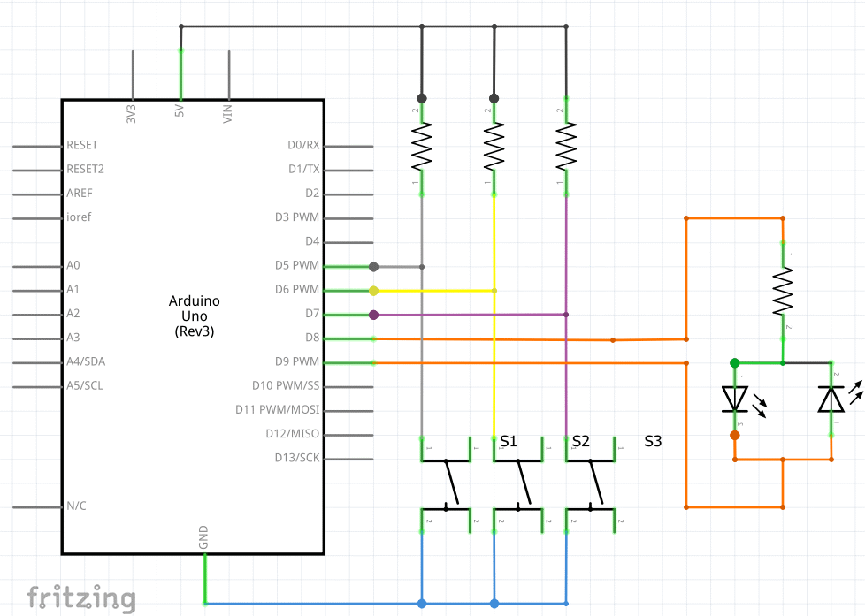This screenshot has width=865, height=616.
Task: Click the D0/RX pin label
Action: 303,145
